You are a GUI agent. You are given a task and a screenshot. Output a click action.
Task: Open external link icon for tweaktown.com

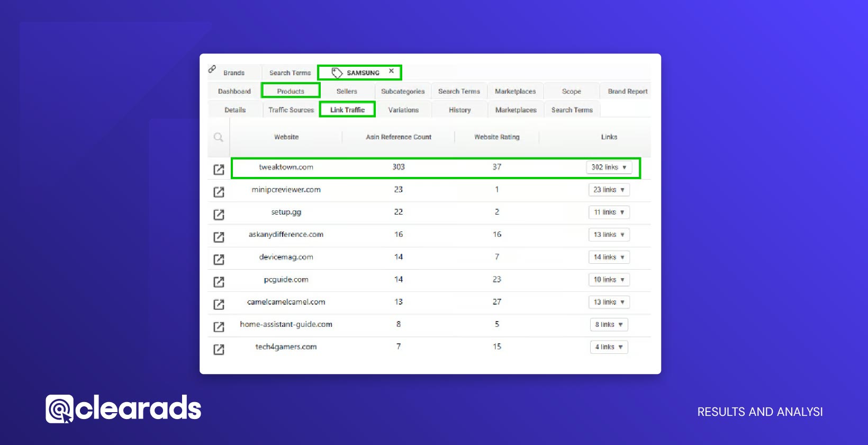click(x=219, y=170)
